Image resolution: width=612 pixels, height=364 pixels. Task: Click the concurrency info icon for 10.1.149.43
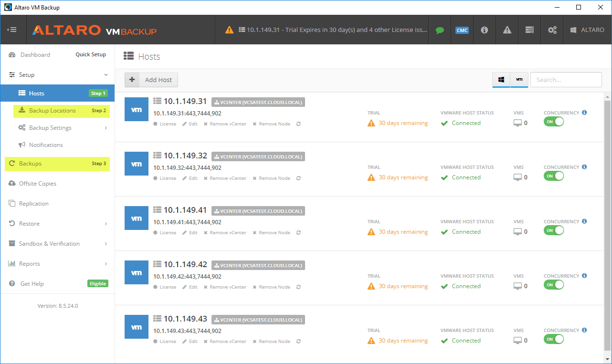coord(585,330)
